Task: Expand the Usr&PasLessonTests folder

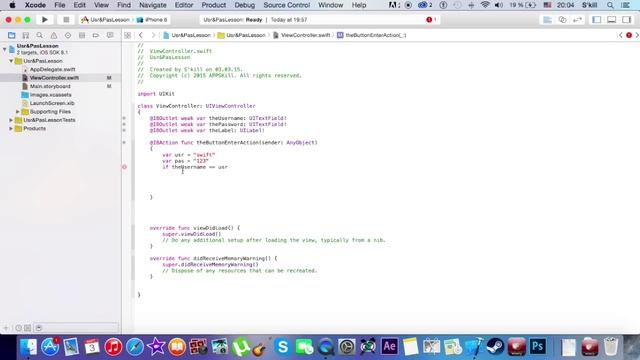Action: click(x=11, y=120)
